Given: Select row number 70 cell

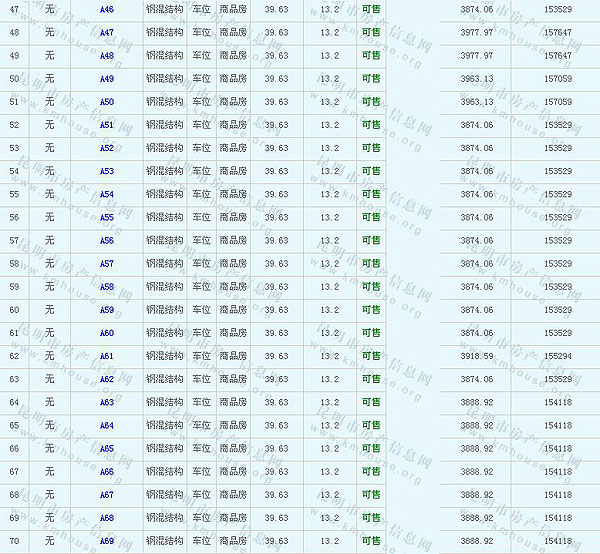Looking at the screenshot, I should click(x=14, y=541).
